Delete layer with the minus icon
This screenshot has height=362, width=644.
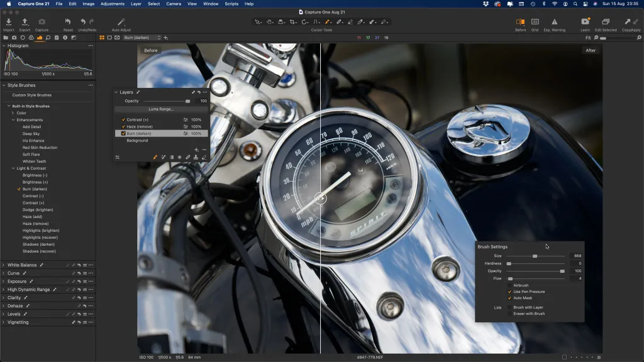pyautogui.click(x=204, y=150)
